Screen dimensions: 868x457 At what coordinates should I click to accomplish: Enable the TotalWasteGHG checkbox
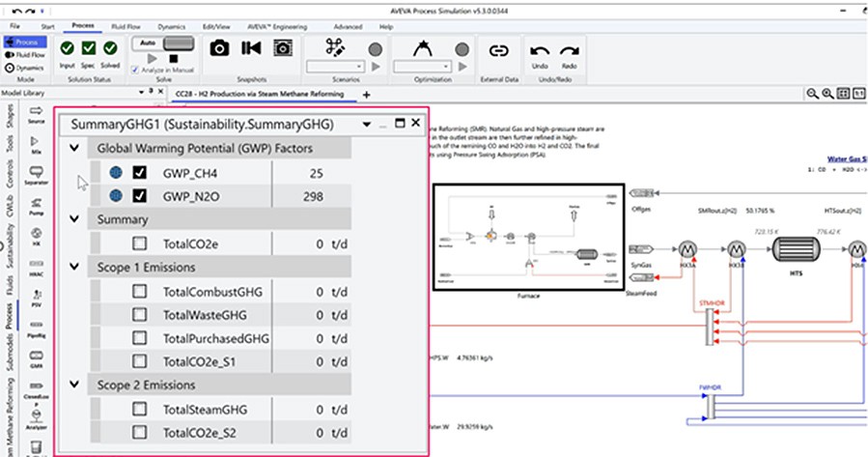[x=139, y=315]
